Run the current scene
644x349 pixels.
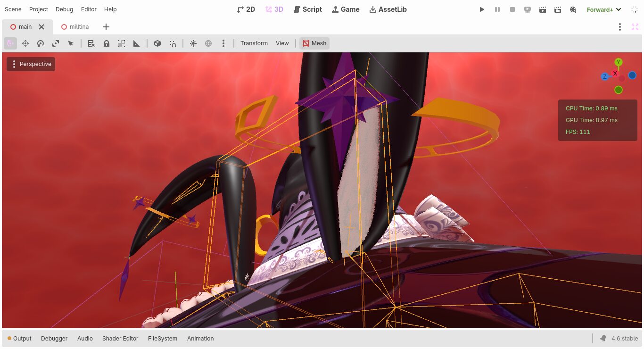click(x=543, y=9)
